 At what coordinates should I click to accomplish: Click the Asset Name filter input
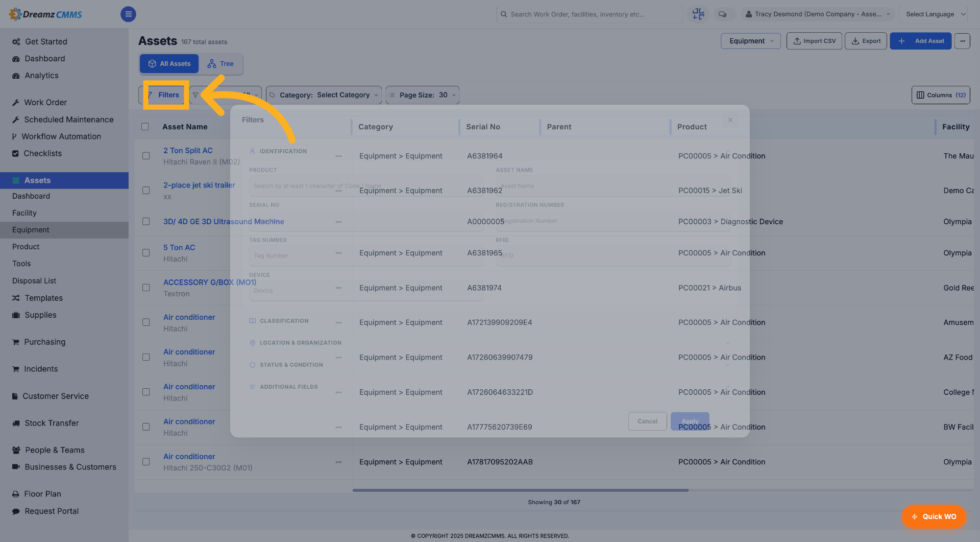(613, 186)
